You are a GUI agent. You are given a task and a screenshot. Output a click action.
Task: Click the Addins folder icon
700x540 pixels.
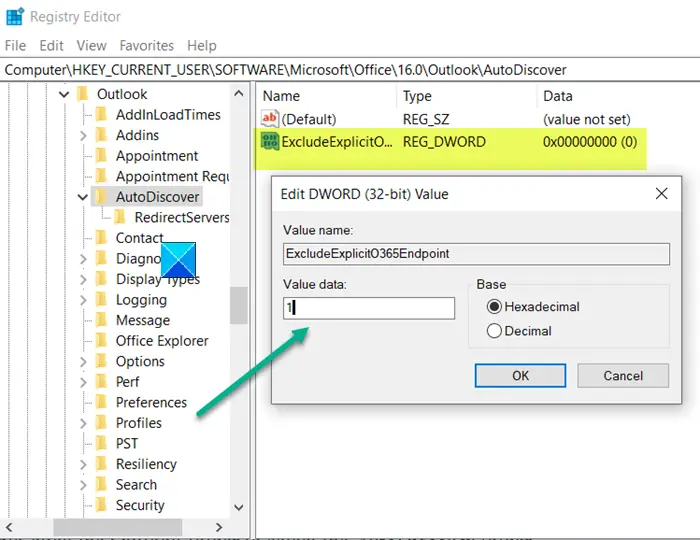click(102, 135)
